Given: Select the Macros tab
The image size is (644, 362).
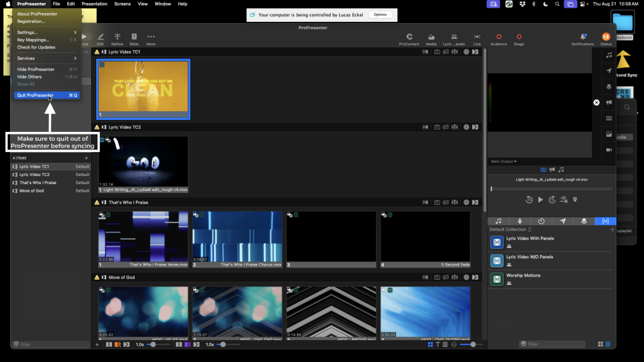Looking at the screenshot, I should [x=606, y=221].
